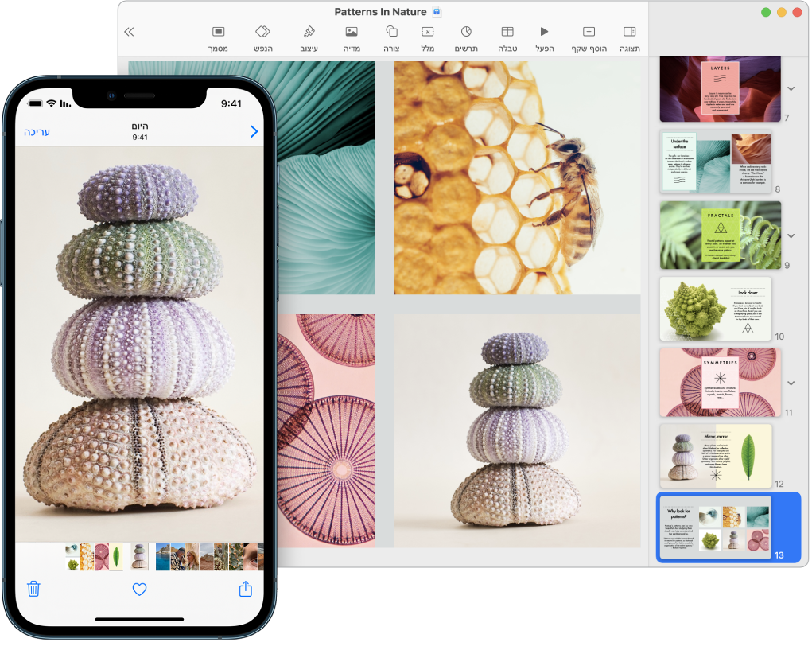812x650 pixels.
Task: Select the slide 12 thumbnail
Action: pyautogui.click(x=714, y=456)
